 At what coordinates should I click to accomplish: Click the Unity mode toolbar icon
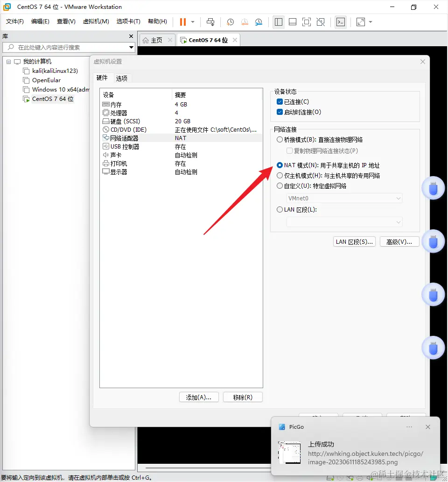click(321, 22)
